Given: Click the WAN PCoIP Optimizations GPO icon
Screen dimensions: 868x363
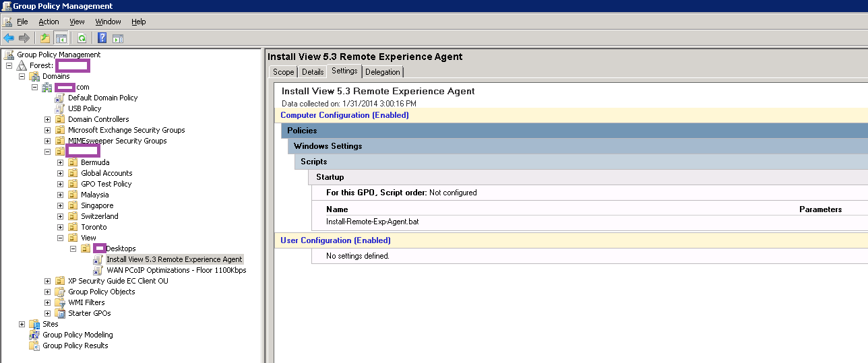Looking at the screenshot, I should click(x=98, y=270).
